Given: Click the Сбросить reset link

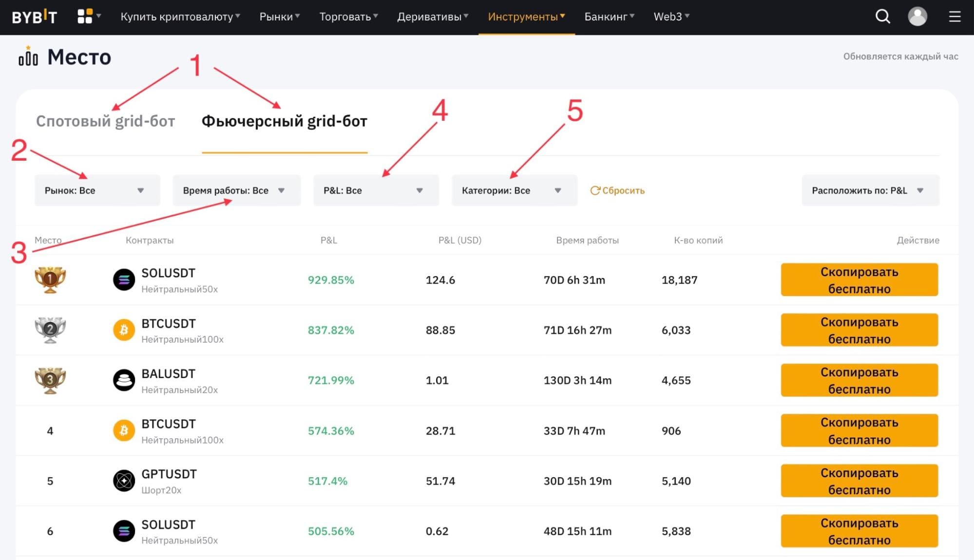Looking at the screenshot, I should [617, 190].
